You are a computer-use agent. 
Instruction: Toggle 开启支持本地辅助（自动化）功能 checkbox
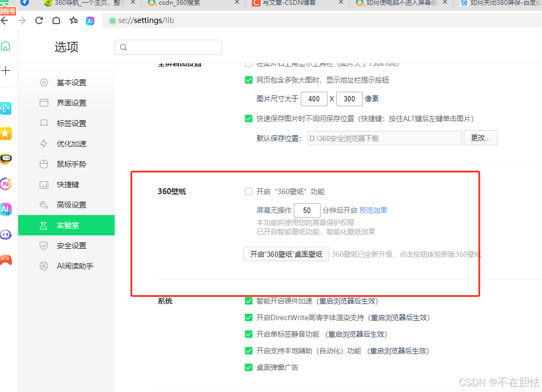249,351
